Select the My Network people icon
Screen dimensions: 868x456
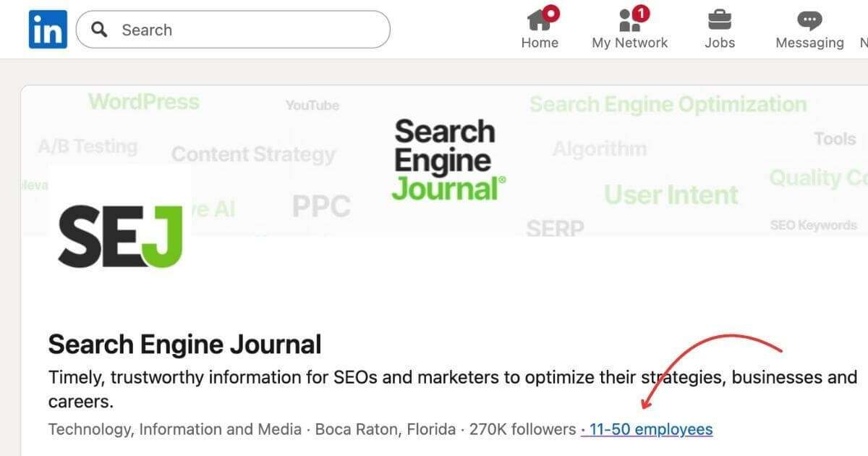click(x=626, y=20)
